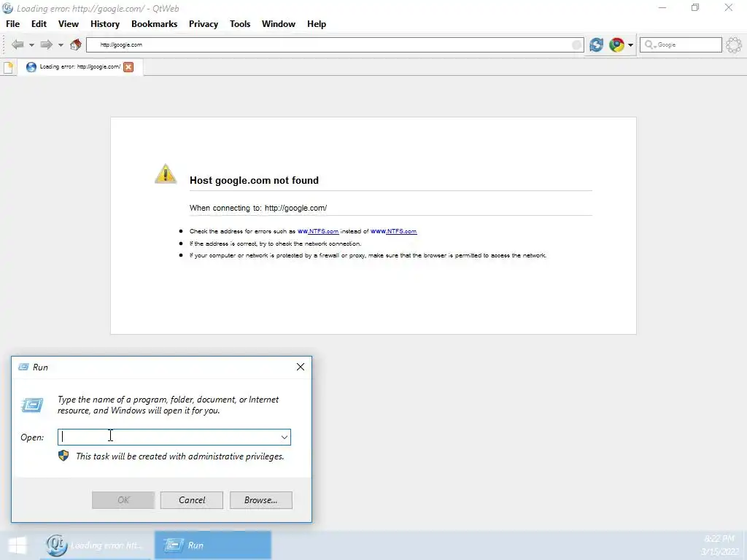Open a new tab with page icon
Viewport: 747px width, 560px height.
click(8, 67)
